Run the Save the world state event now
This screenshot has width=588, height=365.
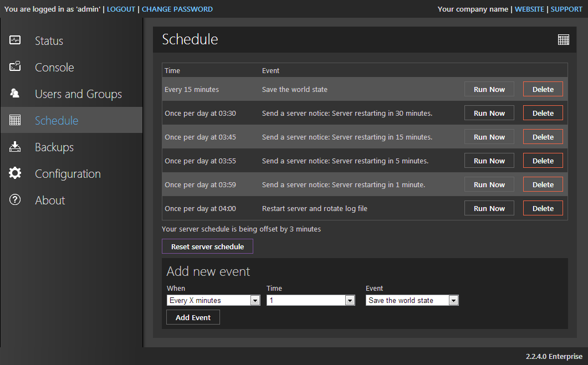click(x=489, y=89)
